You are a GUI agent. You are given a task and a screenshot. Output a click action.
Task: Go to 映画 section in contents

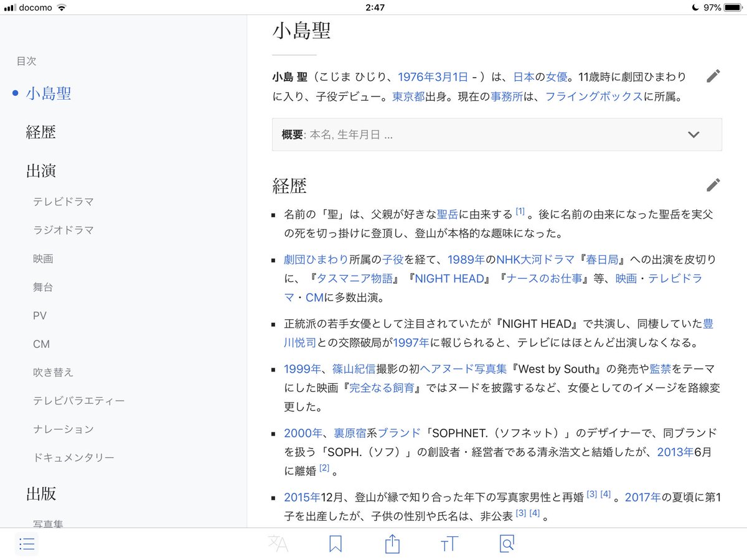(43, 259)
